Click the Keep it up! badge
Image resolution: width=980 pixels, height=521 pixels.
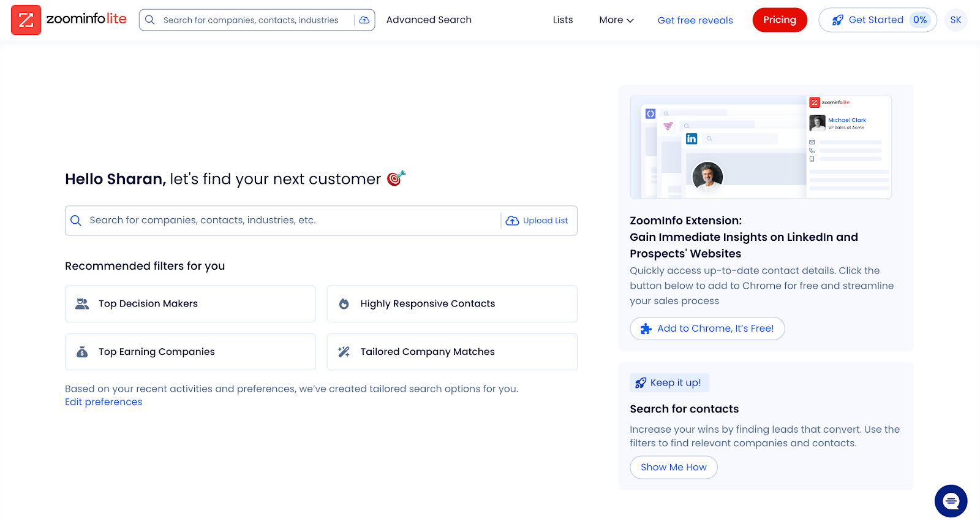click(x=669, y=382)
